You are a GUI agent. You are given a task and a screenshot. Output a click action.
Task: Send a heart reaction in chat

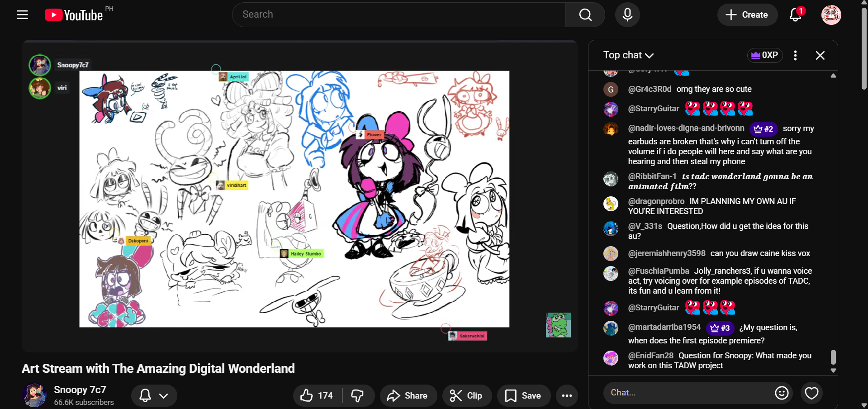[811, 393]
